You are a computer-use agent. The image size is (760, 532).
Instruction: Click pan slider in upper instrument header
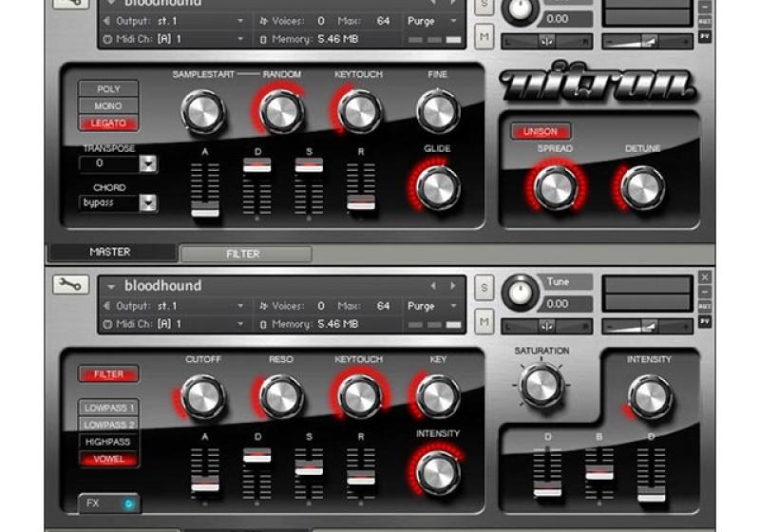547,42
